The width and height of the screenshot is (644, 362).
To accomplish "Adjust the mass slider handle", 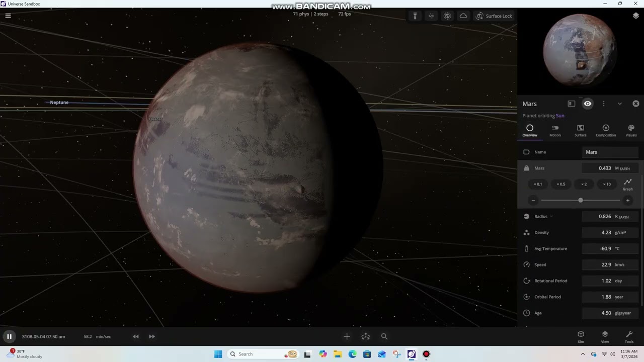I will [x=581, y=200].
